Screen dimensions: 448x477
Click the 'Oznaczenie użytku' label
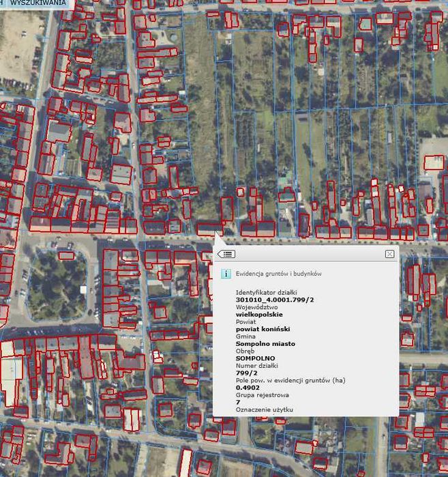[264, 409]
